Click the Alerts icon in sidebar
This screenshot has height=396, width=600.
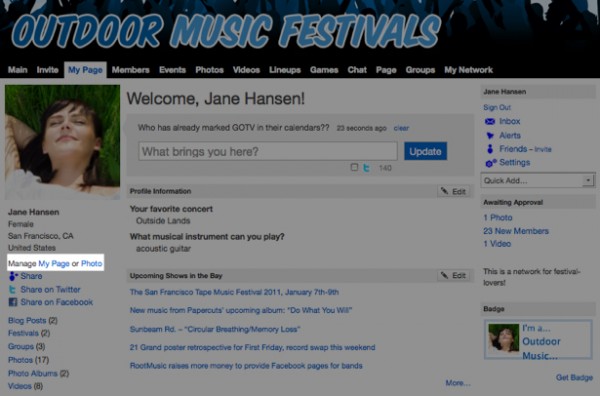490,135
